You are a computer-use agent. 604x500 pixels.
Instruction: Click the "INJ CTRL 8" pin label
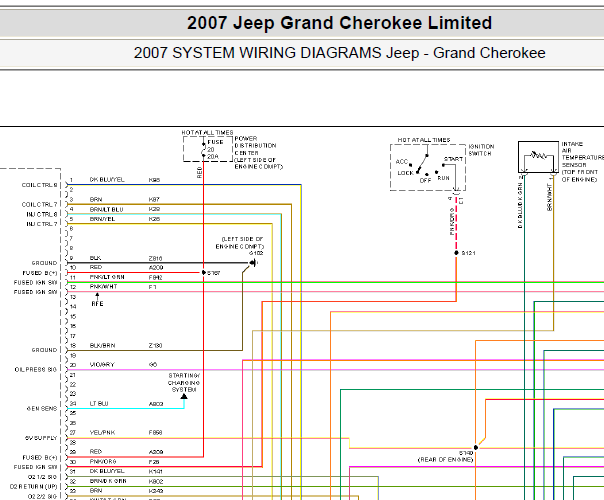point(42,214)
